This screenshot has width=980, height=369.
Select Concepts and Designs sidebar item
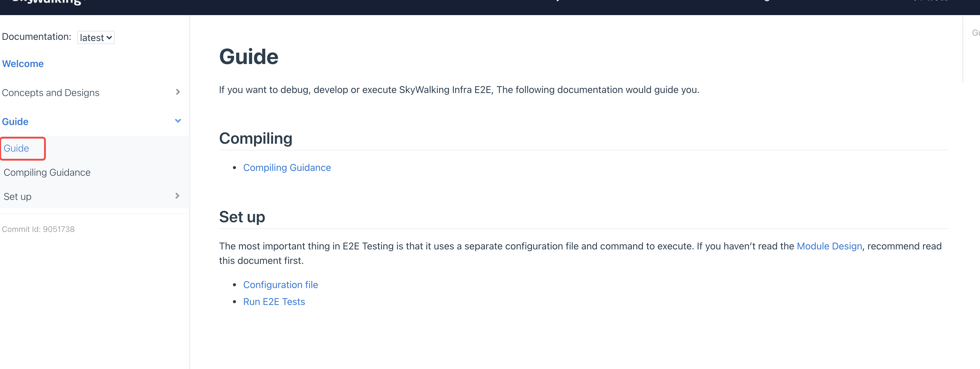coord(51,92)
